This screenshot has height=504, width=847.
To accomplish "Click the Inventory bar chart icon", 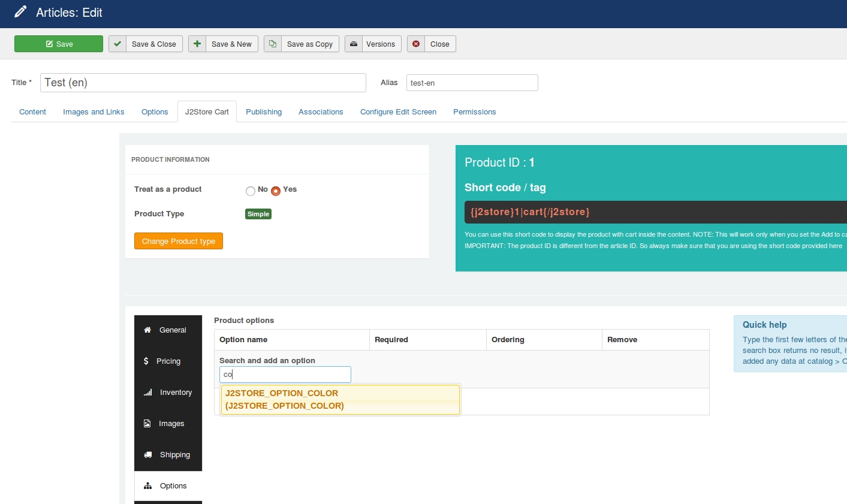I will [147, 393].
